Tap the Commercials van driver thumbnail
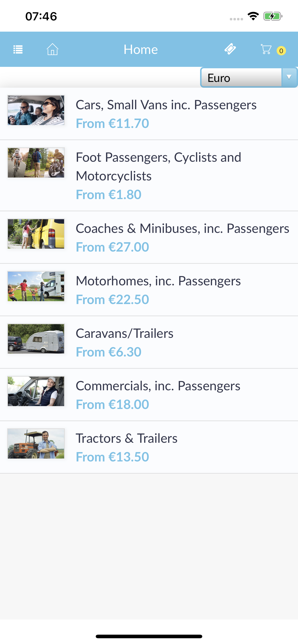 click(x=36, y=391)
